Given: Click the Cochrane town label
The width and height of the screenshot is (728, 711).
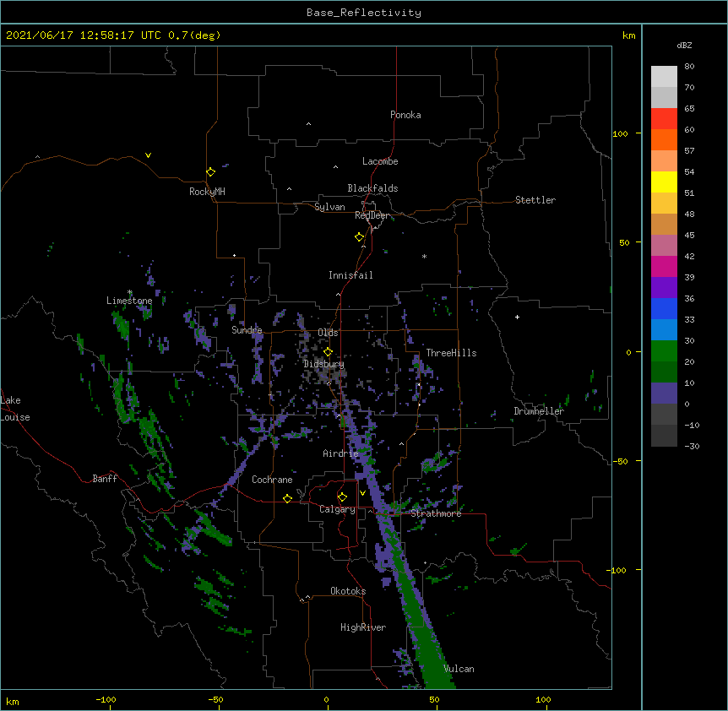Looking at the screenshot, I should 272,480.
